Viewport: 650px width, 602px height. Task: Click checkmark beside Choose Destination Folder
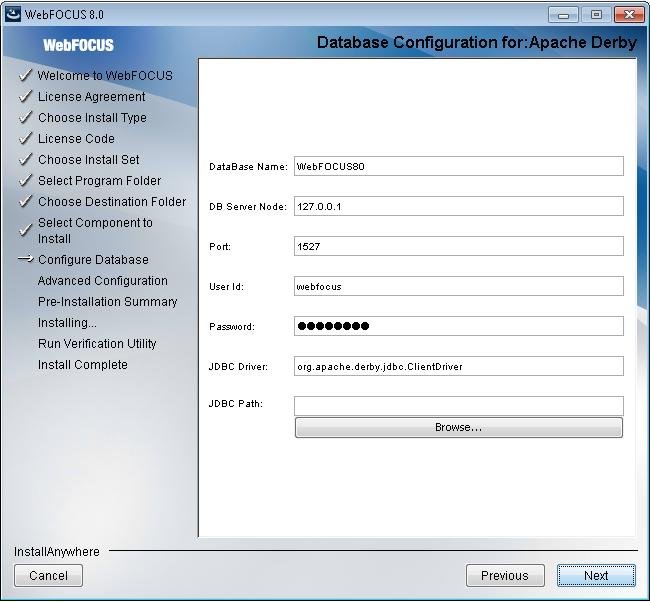point(25,201)
